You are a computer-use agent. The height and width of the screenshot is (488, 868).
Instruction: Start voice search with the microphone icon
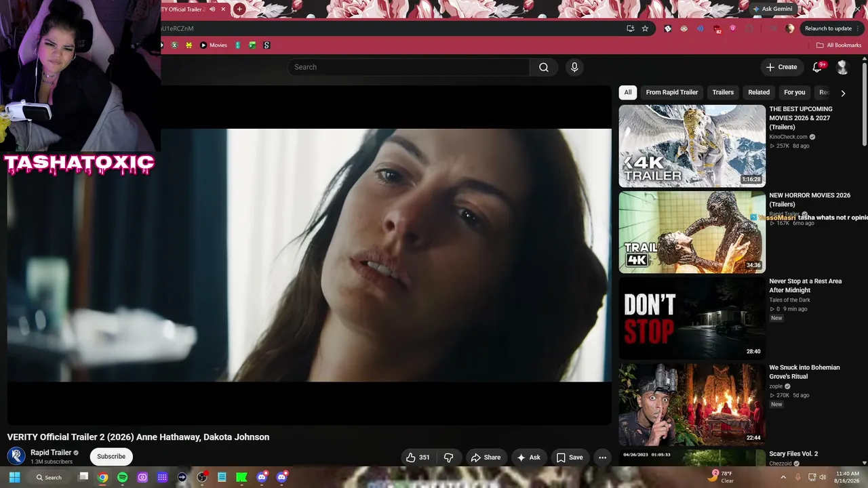[x=574, y=67]
